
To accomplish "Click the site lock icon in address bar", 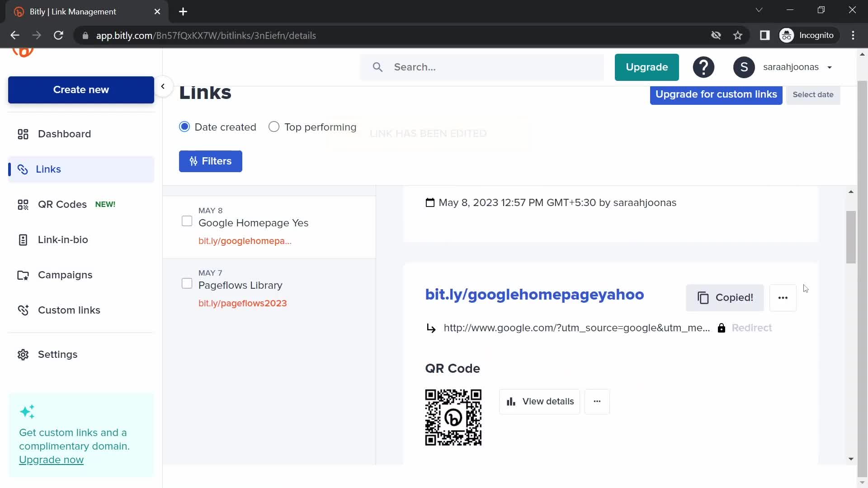I will click(85, 36).
